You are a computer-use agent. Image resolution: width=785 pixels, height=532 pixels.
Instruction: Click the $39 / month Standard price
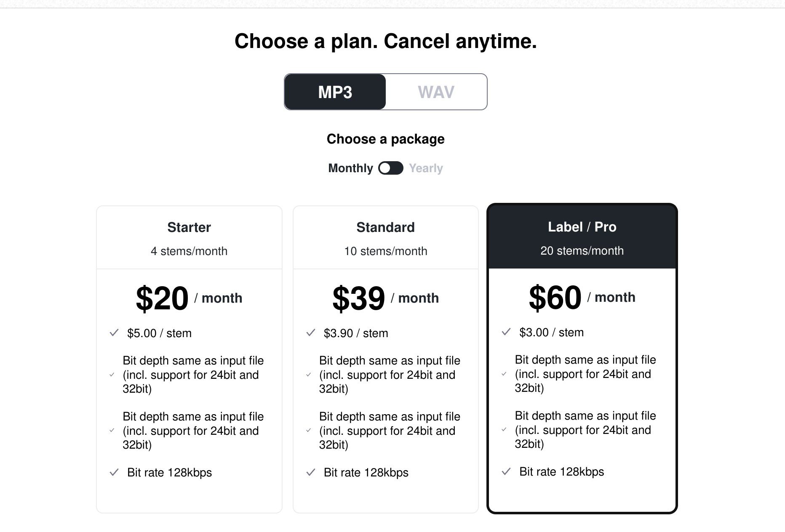click(x=385, y=298)
